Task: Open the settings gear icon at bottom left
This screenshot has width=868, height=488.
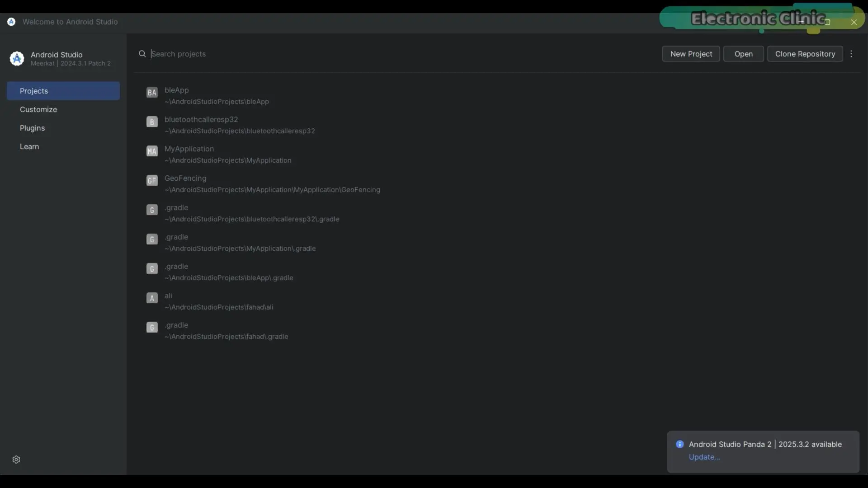Action: (16, 460)
